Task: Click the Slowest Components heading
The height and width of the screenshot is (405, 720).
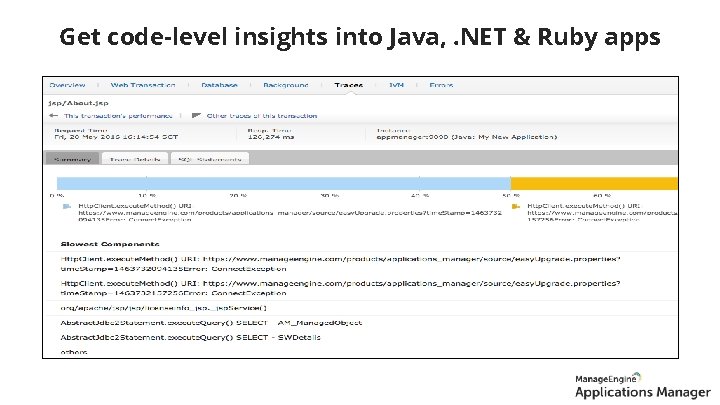Action: click(x=110, y=244)
